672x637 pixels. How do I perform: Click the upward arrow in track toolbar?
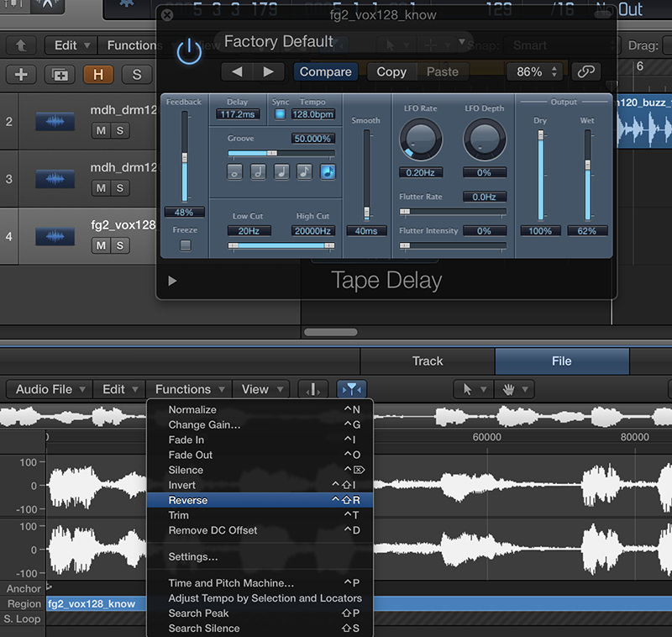pyautogui.click(x=20, y=45)
